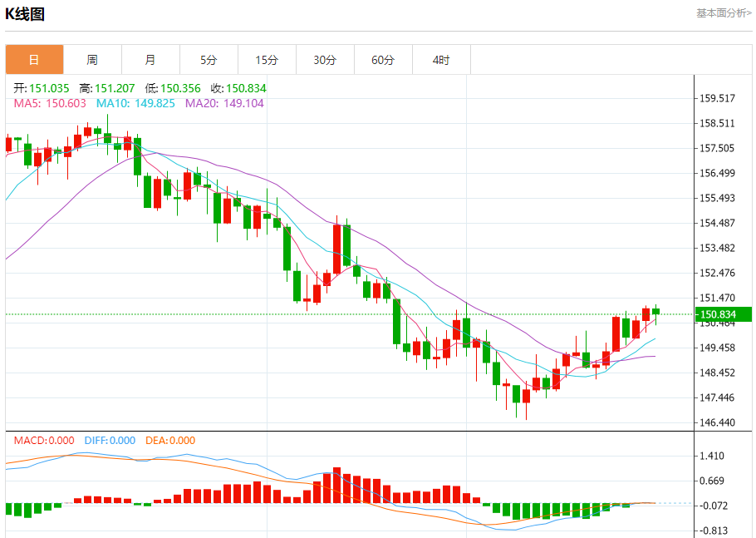Image resolution: width=756 pixels, height=538 pixels.
Task: Click the 149.458 price axis label
Action: (x=718, y=348)
